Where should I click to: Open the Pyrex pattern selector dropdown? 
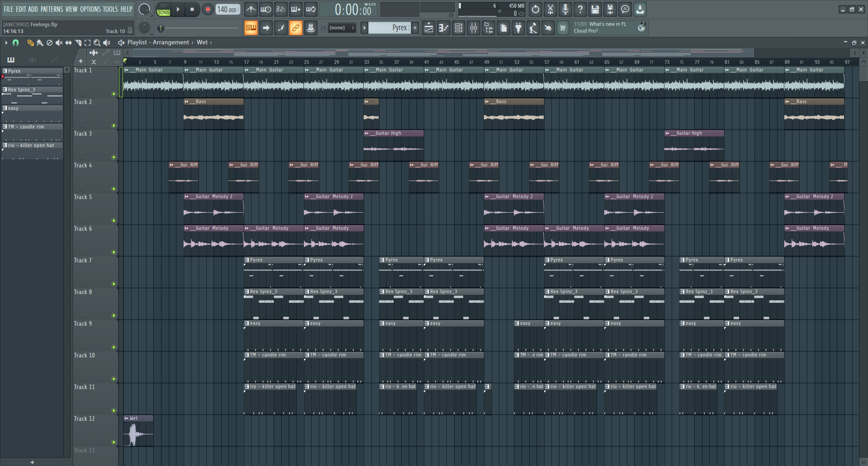[x=389, y=28]
